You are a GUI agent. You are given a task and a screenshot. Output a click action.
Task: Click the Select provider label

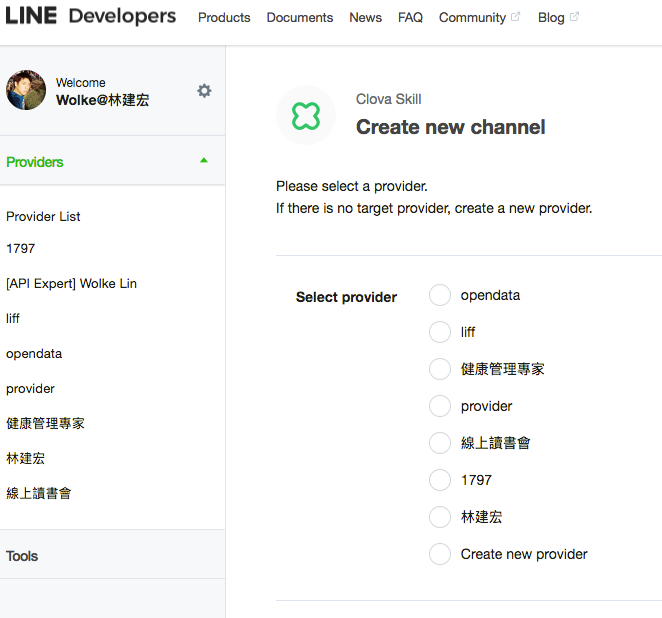pyautogui.click(x=346, y=297)
